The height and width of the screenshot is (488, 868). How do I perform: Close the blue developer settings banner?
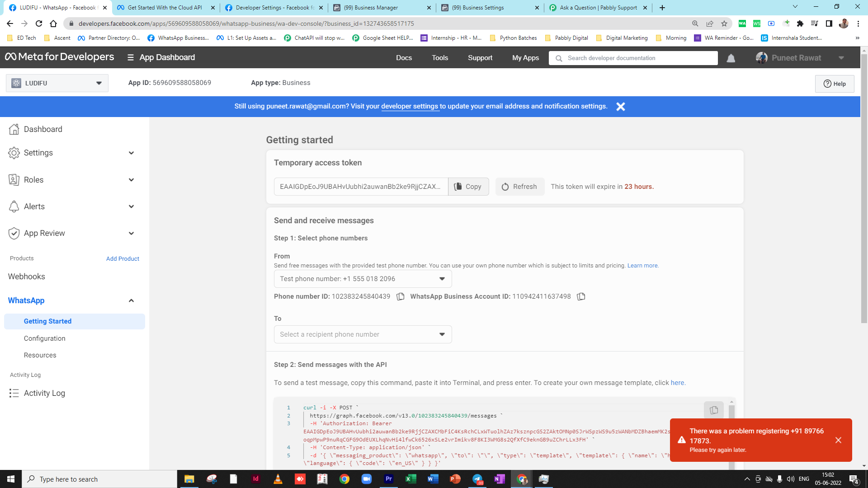click(x=621, y=107)
